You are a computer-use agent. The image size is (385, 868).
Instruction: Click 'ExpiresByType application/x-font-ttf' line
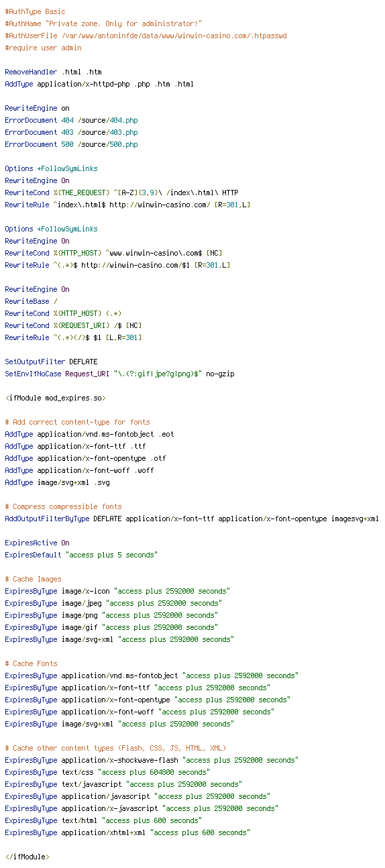137,688
